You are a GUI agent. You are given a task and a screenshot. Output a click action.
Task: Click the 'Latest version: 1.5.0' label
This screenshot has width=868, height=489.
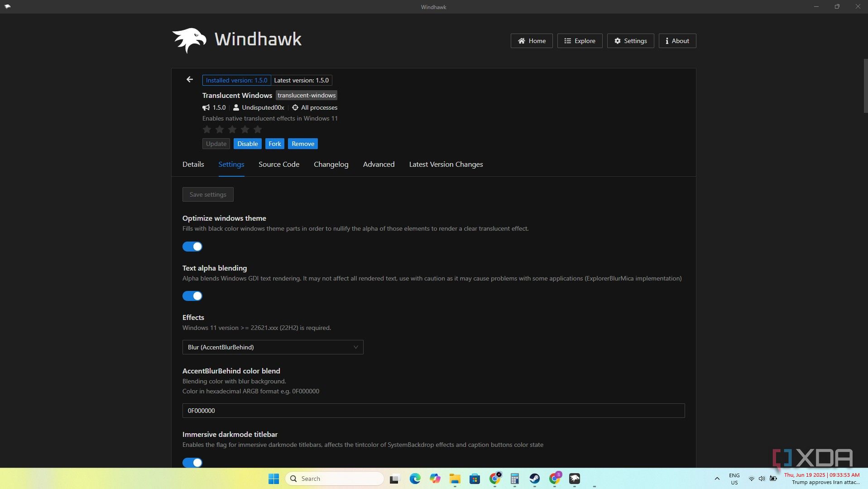coord(302,80)
